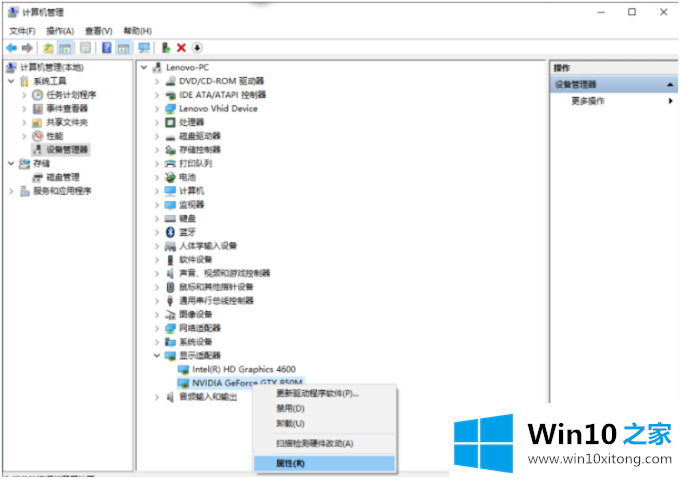Click the show/hide console tree toolbar icon

65,48
